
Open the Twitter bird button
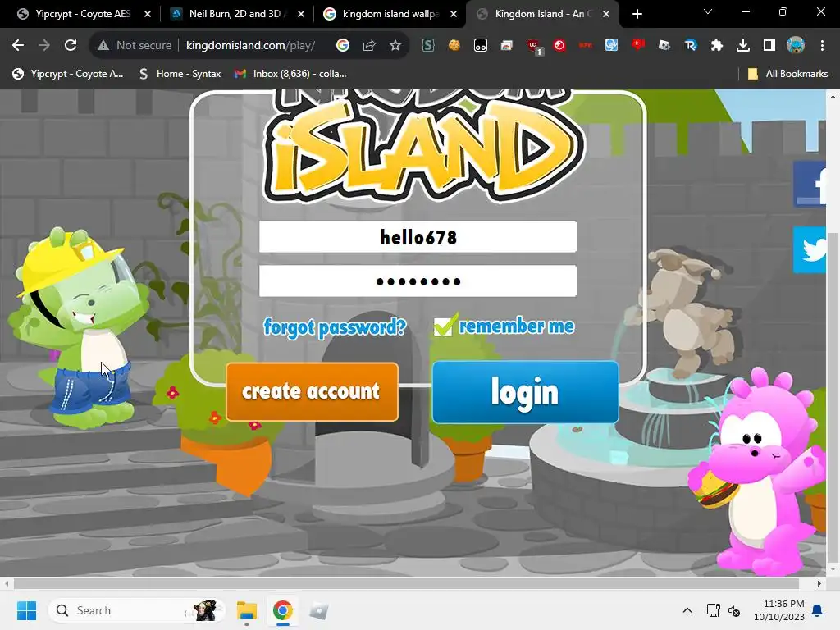810,249
